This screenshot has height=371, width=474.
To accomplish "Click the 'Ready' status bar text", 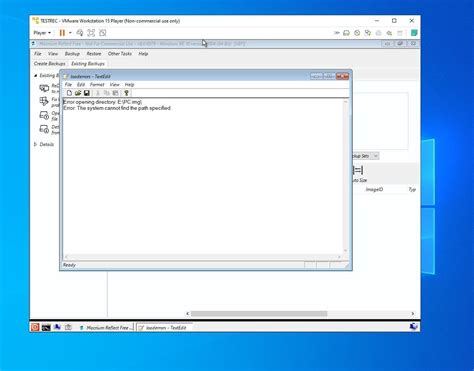I will click(x=69, y=265).
